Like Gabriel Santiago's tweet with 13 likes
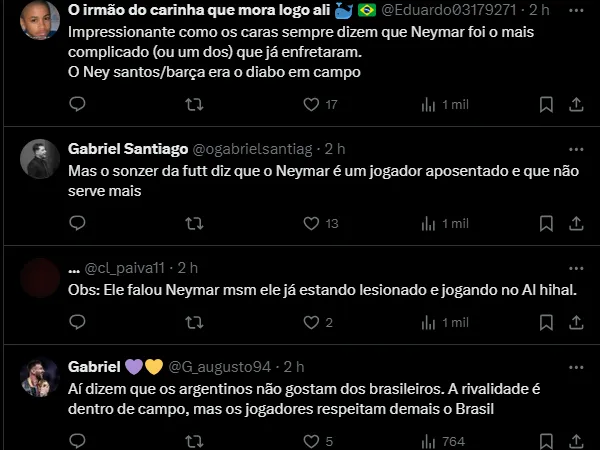 (x=311, y=223)
